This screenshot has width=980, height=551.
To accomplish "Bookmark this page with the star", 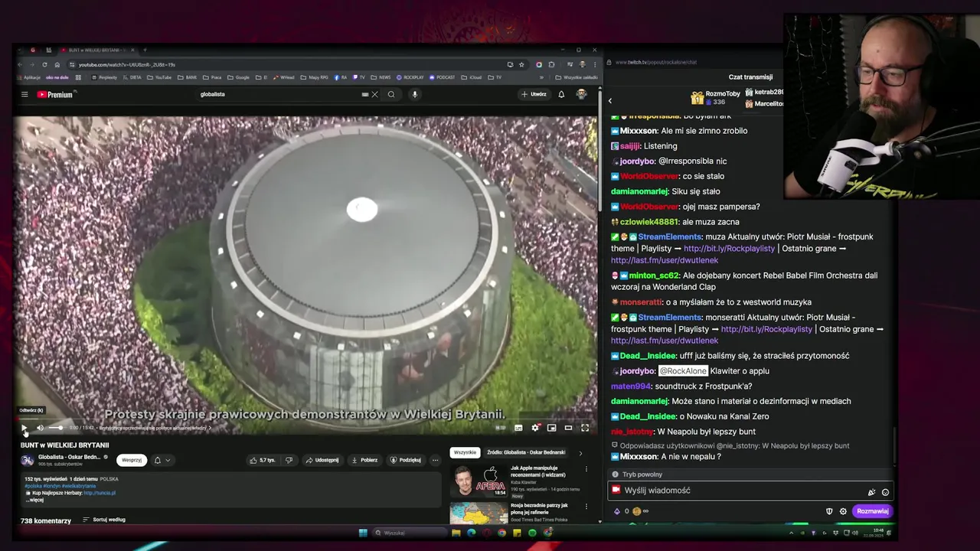I will [x=521, y=64].
